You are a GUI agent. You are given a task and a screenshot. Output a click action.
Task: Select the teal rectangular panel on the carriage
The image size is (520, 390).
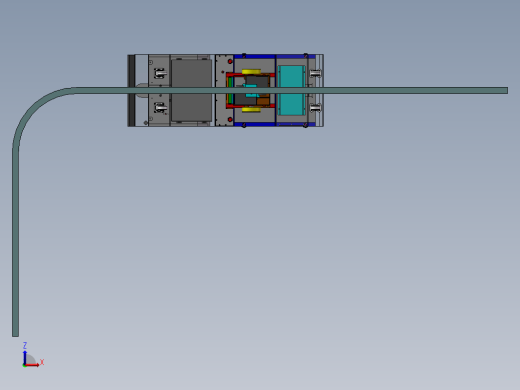coord(291,90)
